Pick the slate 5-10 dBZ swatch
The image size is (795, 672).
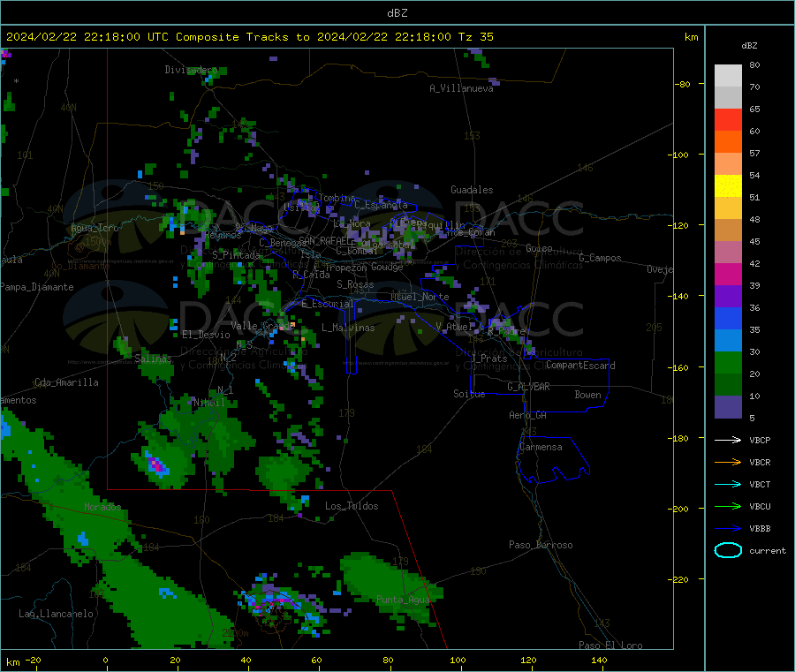click(728, 407)
